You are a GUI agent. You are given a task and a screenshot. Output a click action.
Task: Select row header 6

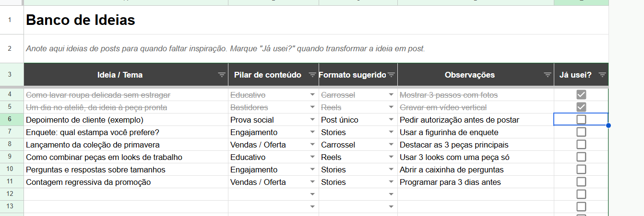12,120
